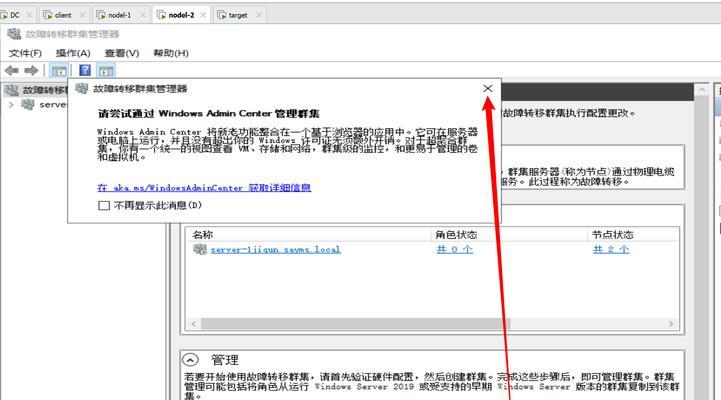Expand the serve cluster tree node
This screenshot has height=400, width=721.
coord(11,105)
